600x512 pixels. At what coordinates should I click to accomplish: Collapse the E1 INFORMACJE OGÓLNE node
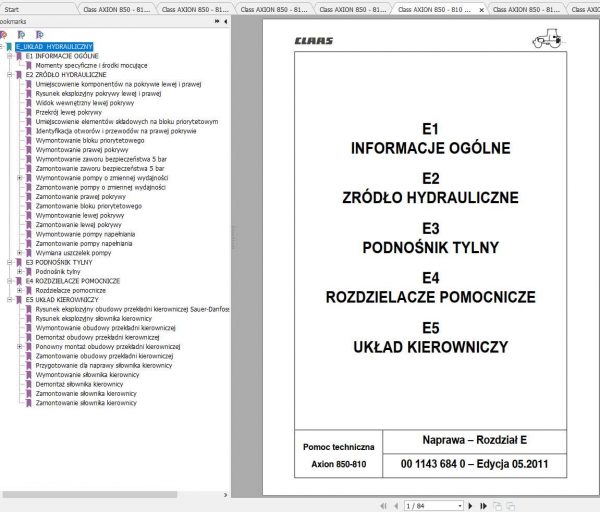[x=10, y=56]
